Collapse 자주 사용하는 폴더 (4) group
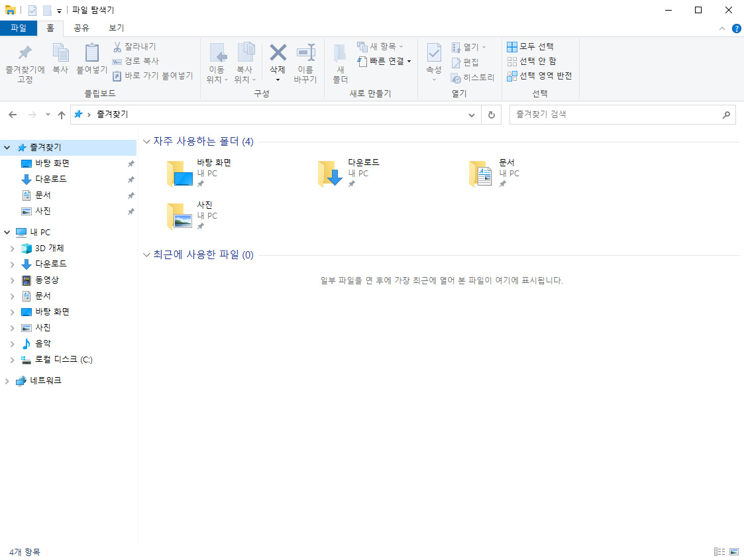The width and height of the screenshot is (744, 560). (x=146, y=141)
